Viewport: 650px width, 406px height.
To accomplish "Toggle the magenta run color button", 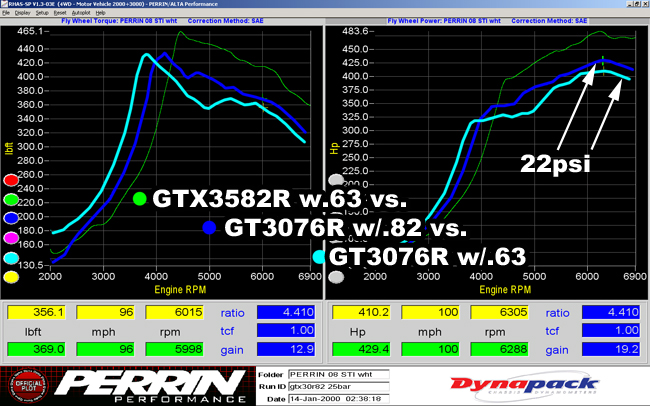I will pyautogui.click(x=11, y=238).
